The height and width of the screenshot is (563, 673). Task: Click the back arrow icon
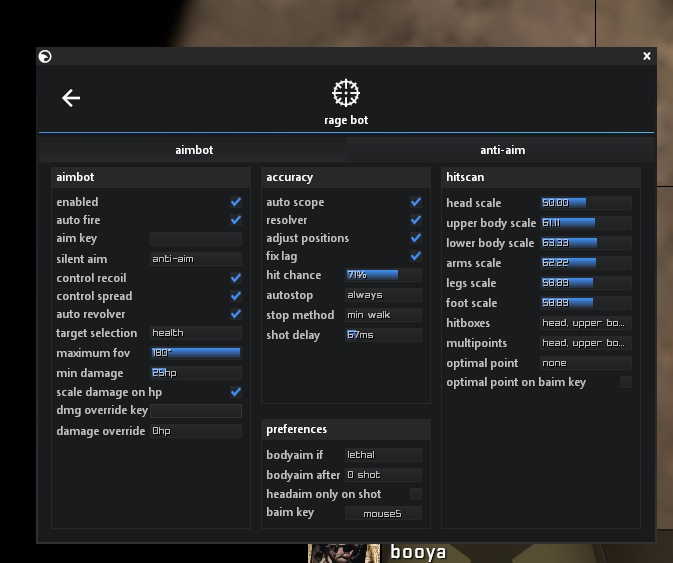71,97
